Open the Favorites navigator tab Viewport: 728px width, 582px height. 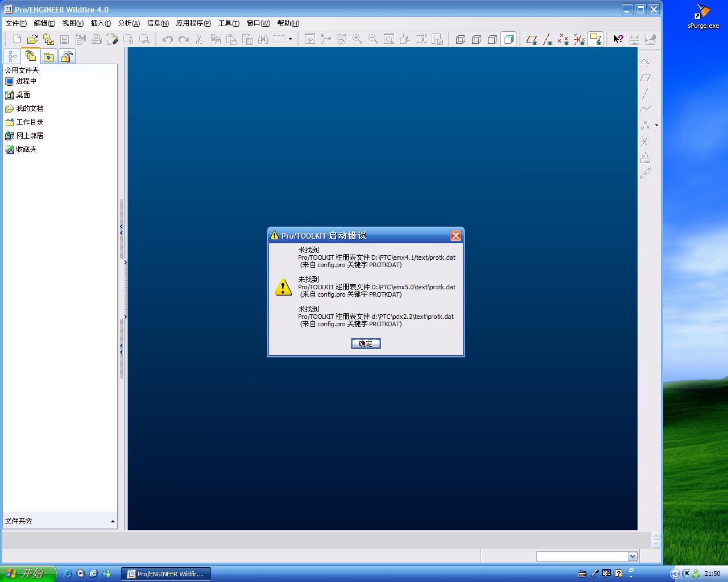click(49, 56)
